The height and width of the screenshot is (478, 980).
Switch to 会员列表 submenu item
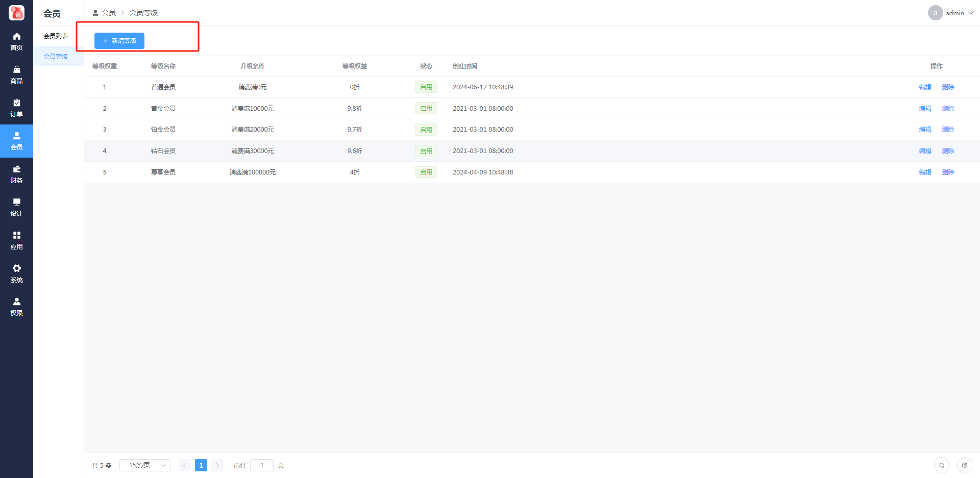(x=56, y=36)
